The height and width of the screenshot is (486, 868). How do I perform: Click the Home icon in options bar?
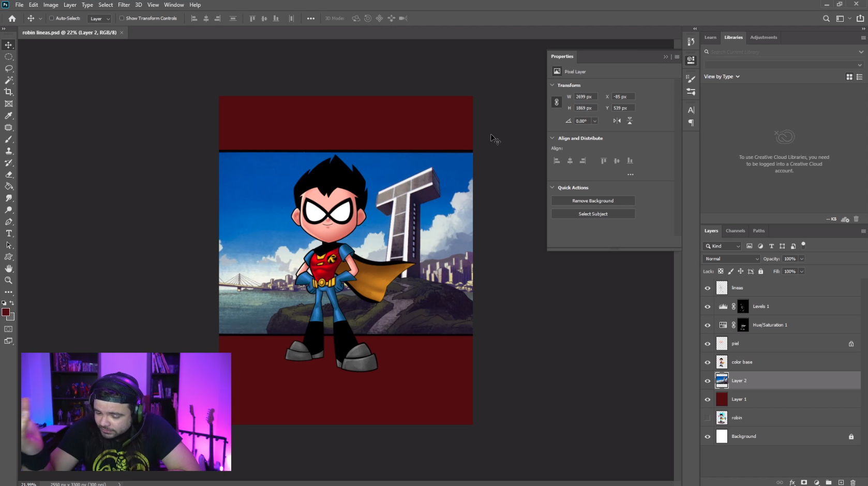point(12,19)
